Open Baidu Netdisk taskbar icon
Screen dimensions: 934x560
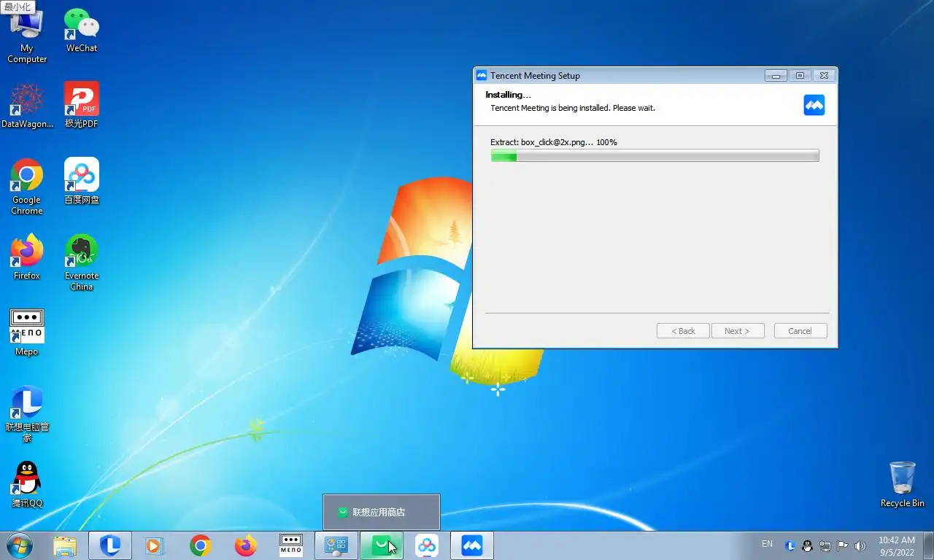(x=427, y=545)
